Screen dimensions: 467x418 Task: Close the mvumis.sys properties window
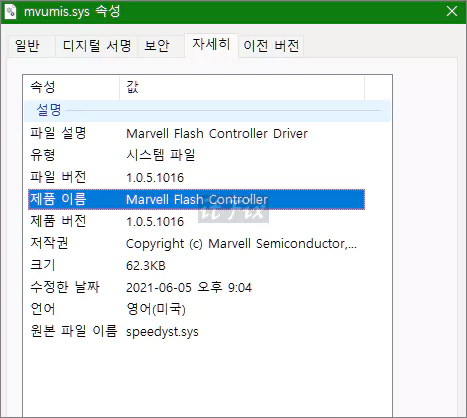tap(452, 12)
